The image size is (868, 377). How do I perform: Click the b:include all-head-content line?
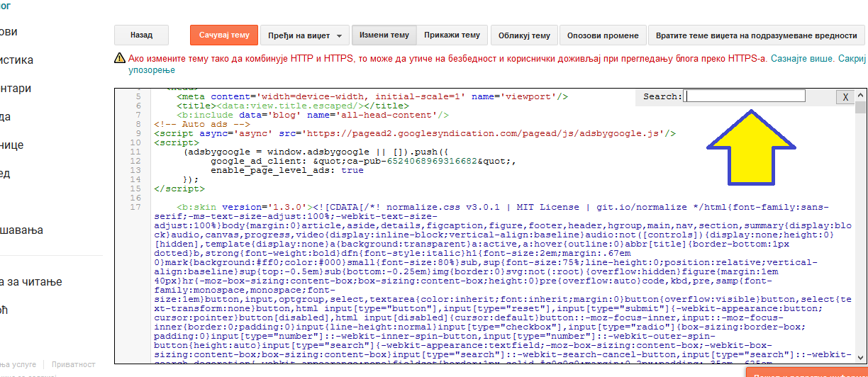pyautogui.click(x=313, y=115)
